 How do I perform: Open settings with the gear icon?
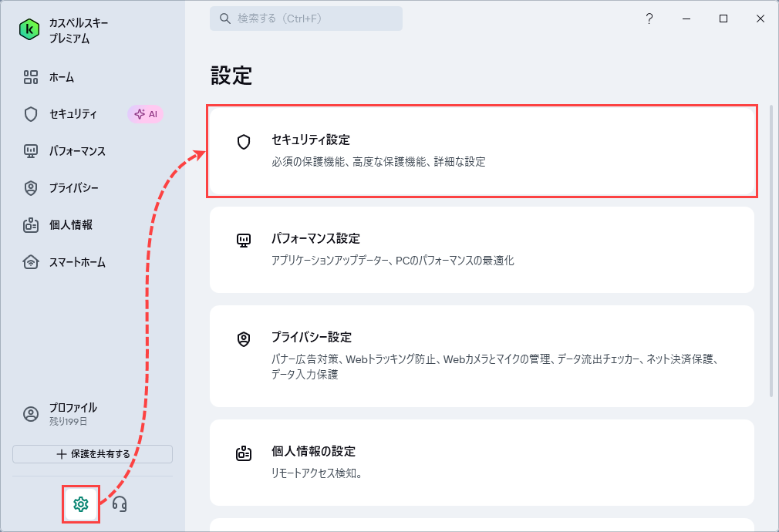point(81,504)
